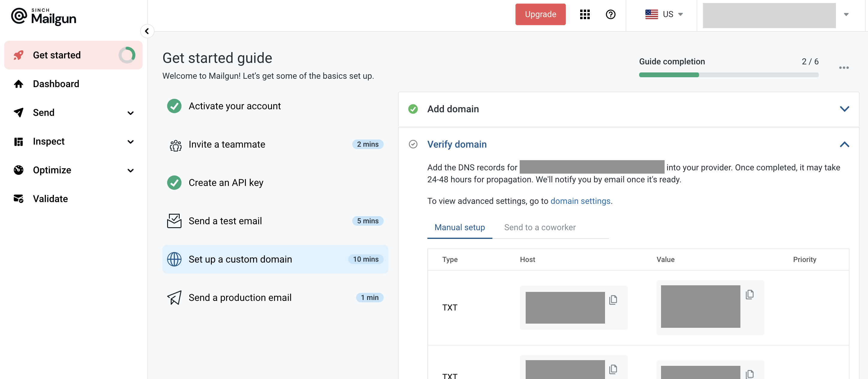The height and width of the screenshot is (379, 868).
Task: Click the green check next to Activate your account
Action: [x=174, y=106]
